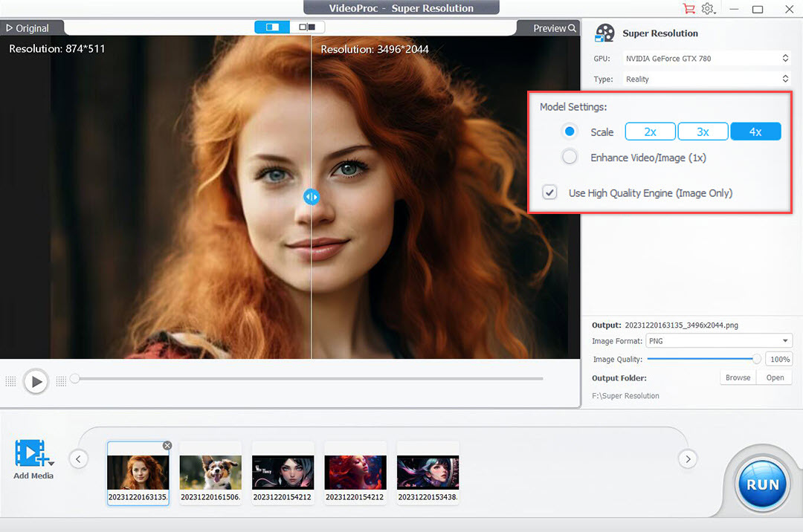
Task: Click Browse for the Output Folder
Action: pyautogui.click(x=737, y=377)
